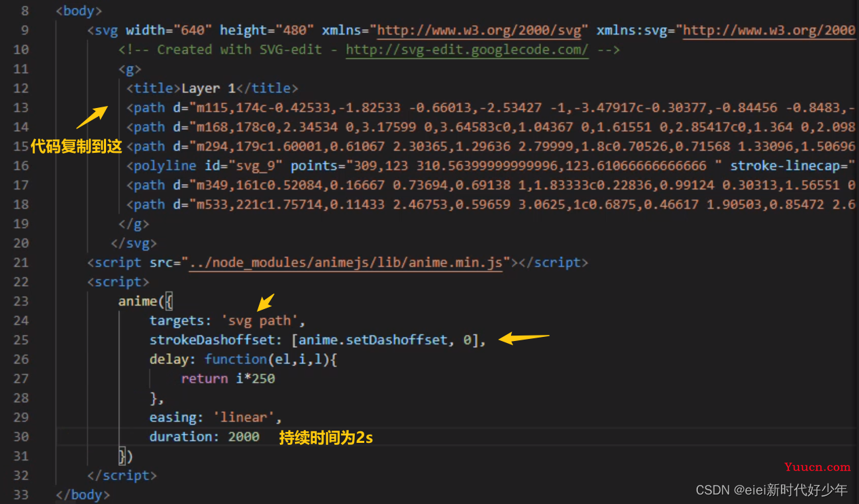Open the svg-edit.googlecode.com link in comment

468,50
